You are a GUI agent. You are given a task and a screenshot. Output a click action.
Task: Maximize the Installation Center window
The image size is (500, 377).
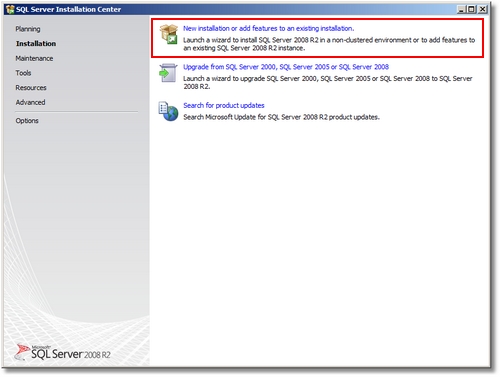[x=471, y=9]
